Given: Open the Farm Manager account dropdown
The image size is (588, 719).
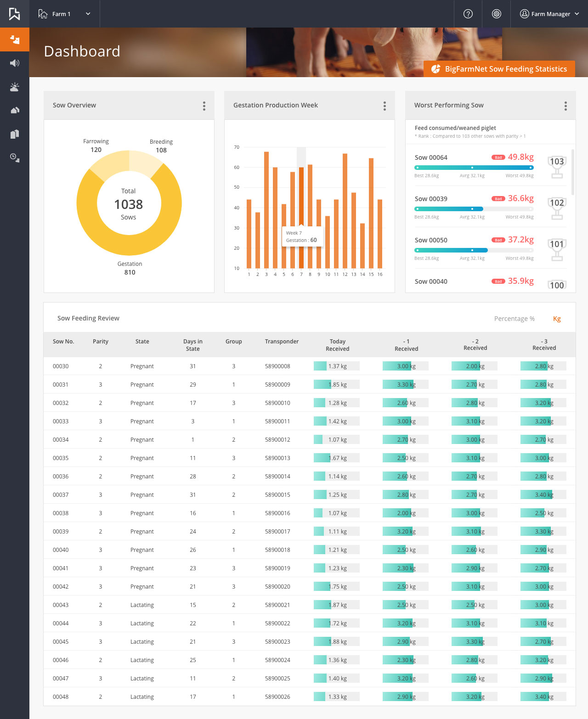Looking at the screenshot, I should tap(549, 14).
